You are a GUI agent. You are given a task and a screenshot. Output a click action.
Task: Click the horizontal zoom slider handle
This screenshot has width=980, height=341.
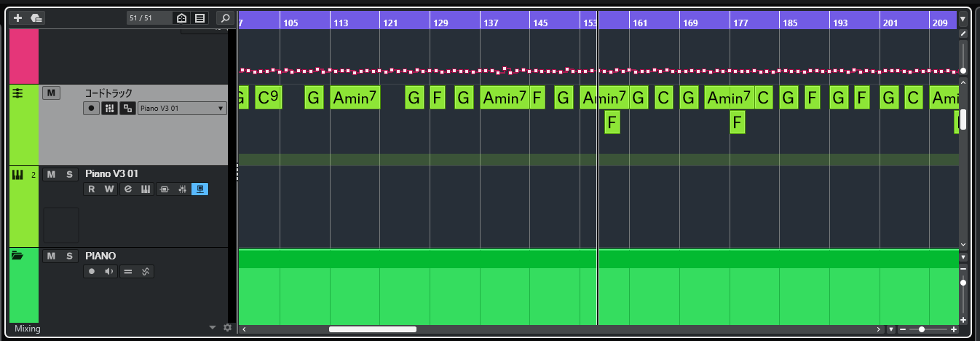tap(922, 329)
